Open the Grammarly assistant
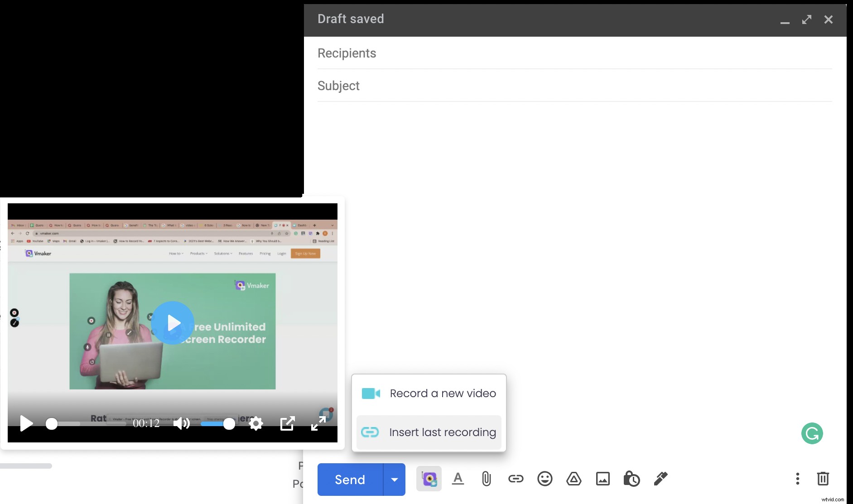The image size is (853, 504). (x=811, y=433)
